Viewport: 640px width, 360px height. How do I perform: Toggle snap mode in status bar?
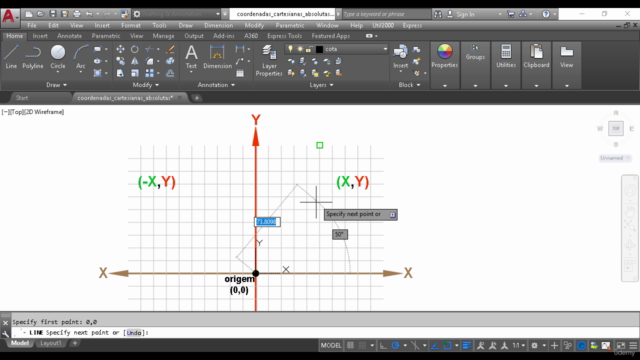pos(362,345)
